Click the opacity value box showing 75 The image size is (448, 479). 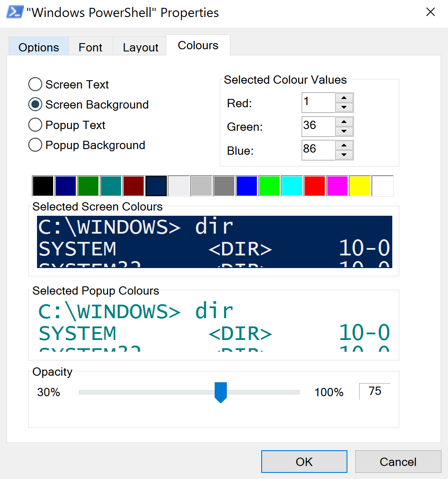pyautogui.click(x=375, y=391)
